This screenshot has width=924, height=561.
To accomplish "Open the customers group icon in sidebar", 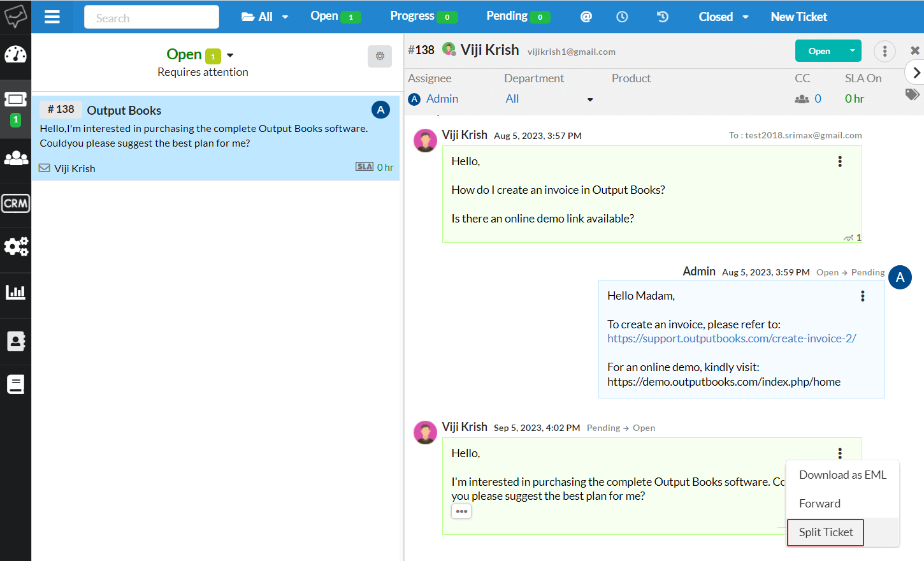I will coord(15,158).
